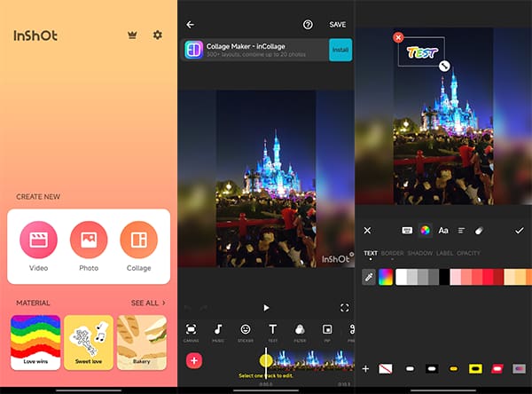532x394 pixels.
Task: Confirm text edits with the checkmark
Action: (x=519, y=231)
